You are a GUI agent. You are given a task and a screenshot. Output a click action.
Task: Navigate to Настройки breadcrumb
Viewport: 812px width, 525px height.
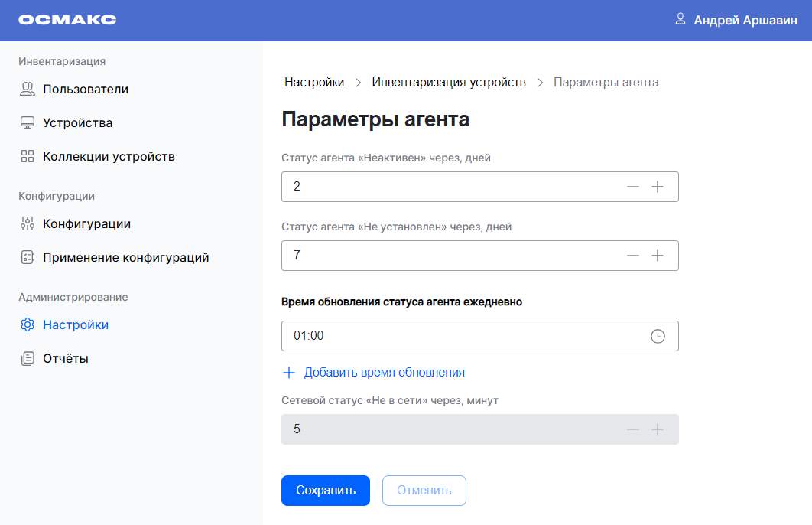click(x=314, y=82)
